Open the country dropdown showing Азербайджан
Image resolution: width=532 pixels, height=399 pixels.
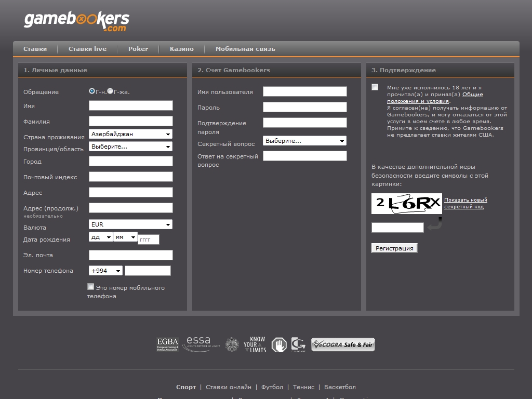click(x=130, y=134)
